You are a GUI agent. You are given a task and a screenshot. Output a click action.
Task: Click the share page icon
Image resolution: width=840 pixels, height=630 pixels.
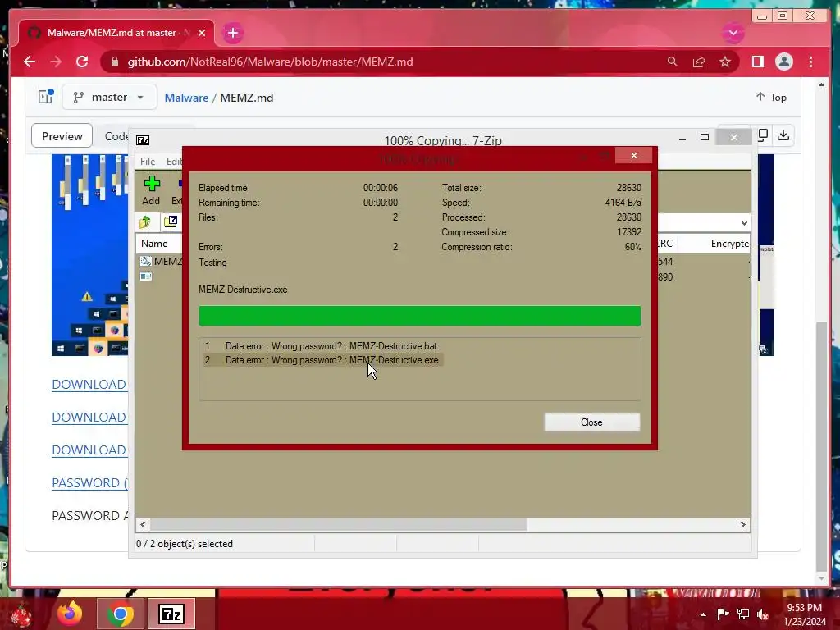point(699,62)
